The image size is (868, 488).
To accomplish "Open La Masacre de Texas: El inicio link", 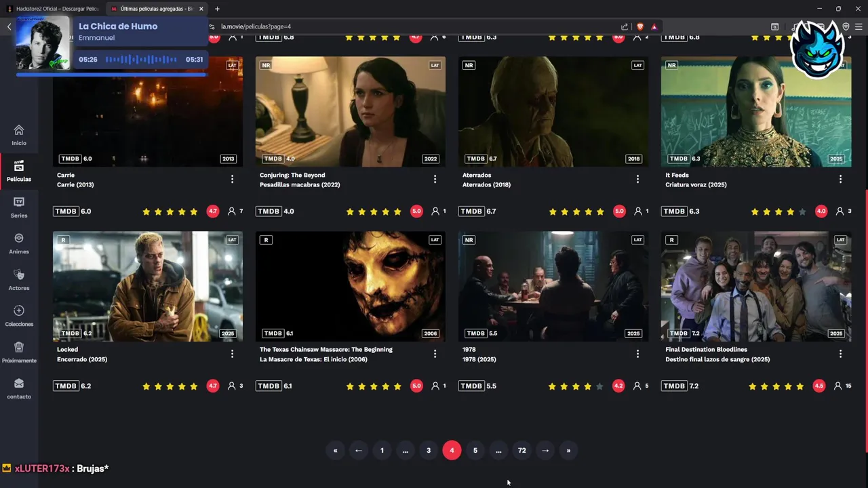I will (313, 359).
